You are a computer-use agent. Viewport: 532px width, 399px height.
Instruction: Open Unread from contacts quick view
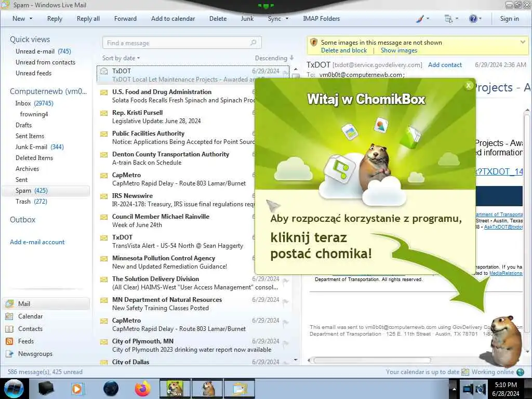coord(46,62)
